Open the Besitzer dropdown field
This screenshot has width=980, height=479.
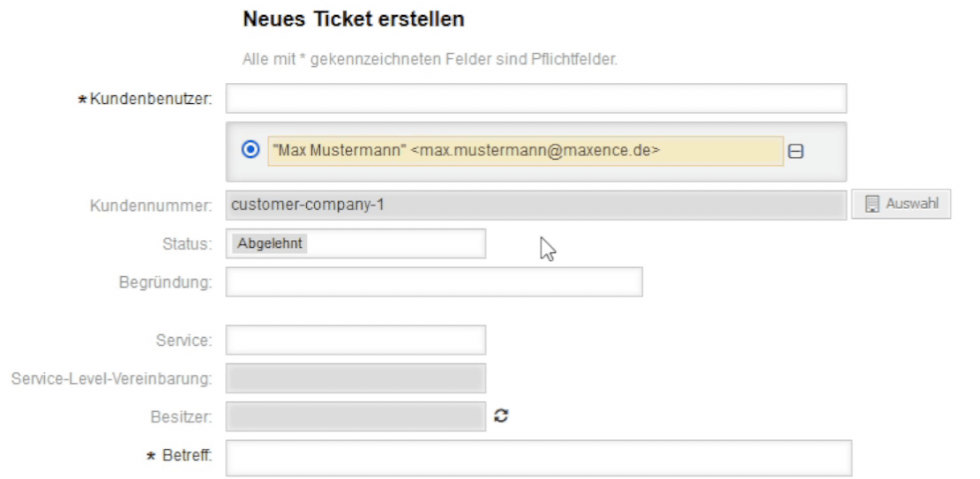pos(355,416)
